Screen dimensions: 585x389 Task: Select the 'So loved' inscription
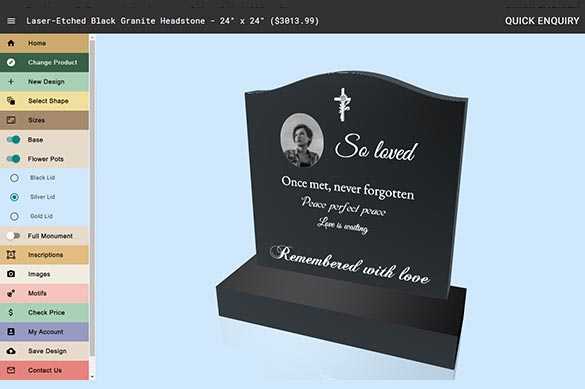pos(376,147)
